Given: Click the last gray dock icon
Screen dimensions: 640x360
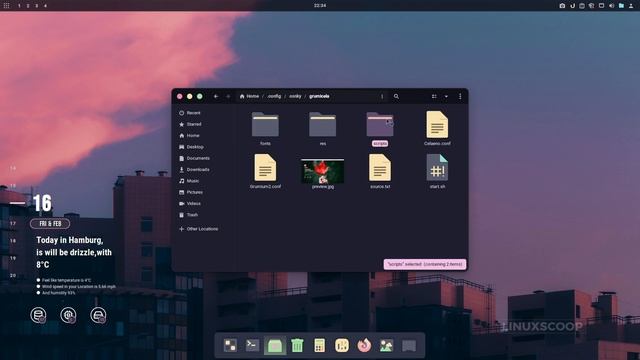Looking at the screenshot, I should click(x=409, y=346).
